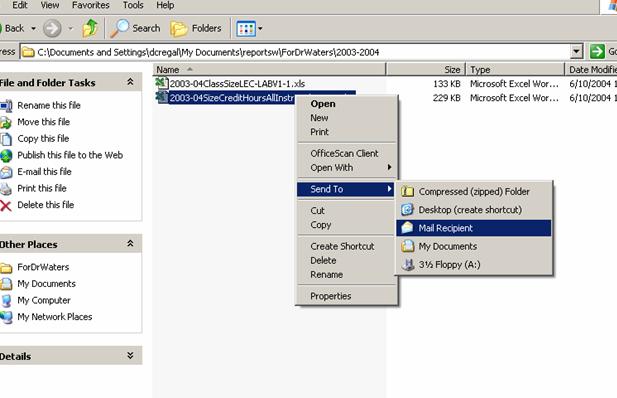617x398 pixels.
Task: Click the Mail Recipient envelope icon
Action: tap(407, 228)
